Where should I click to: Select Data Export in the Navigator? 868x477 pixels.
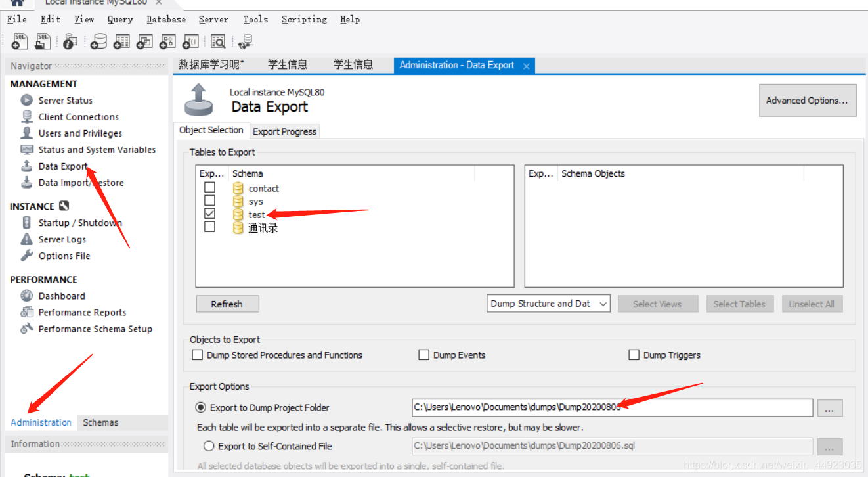click(x=62, y=166)
